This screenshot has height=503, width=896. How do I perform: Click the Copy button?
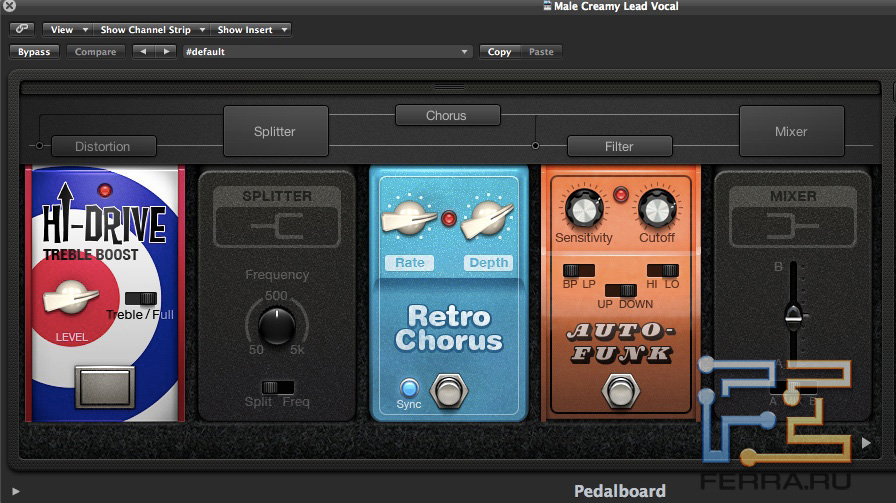point(499,52)
